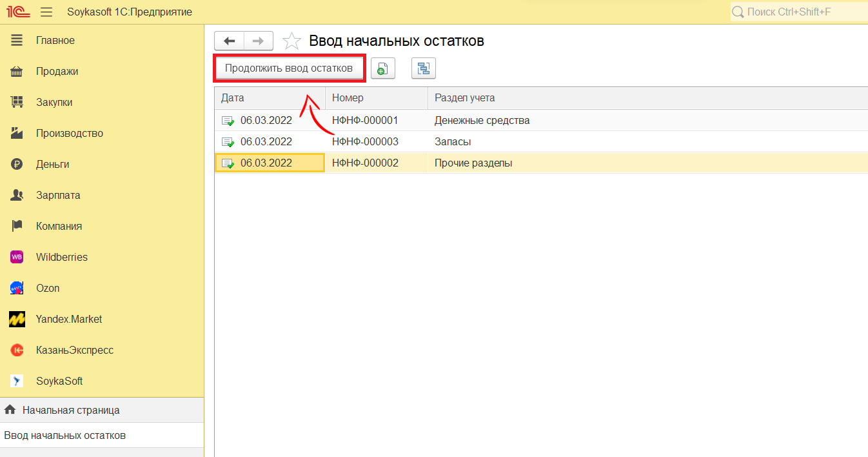This screenshot has width=868, height=457.
Task: Go to Начальная страница tab
Action: coord(102,410)
